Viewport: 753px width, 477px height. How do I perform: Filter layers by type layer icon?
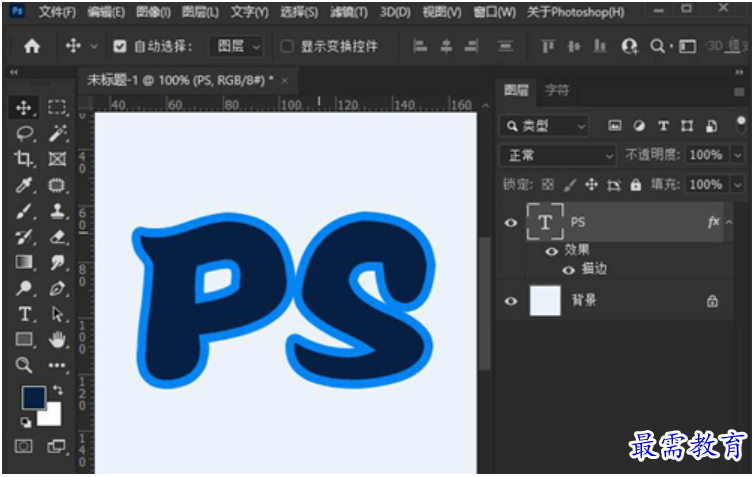[663, 126]
